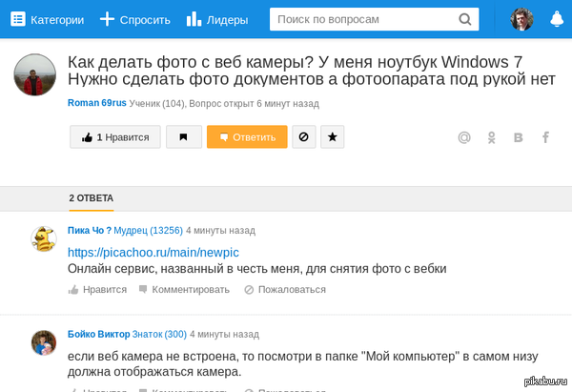Viewport: 572px width, 392px height.
Task: Report Пика Чо's answer via Пожаловаться
Action: [285, 289]
